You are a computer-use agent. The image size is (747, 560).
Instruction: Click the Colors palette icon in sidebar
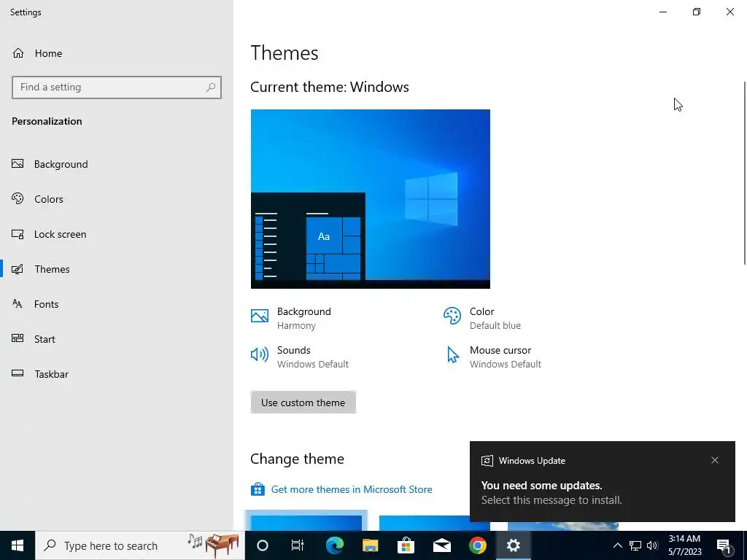(18, 198)
